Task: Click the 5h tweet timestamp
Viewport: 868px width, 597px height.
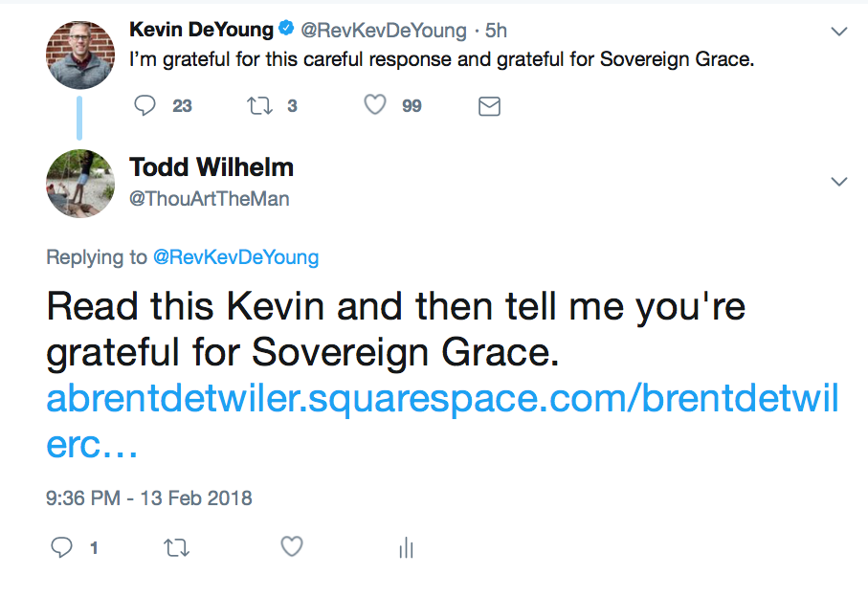Action: click(x=495, y=31)
